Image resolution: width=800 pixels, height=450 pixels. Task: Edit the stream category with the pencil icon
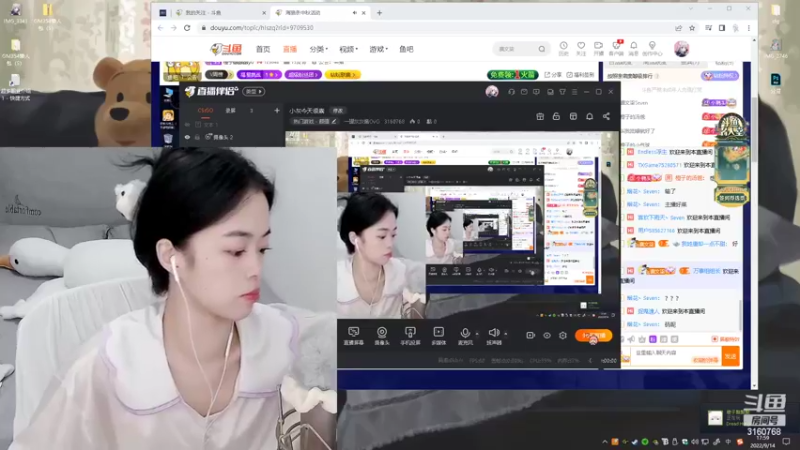click(x=334, y=121)
